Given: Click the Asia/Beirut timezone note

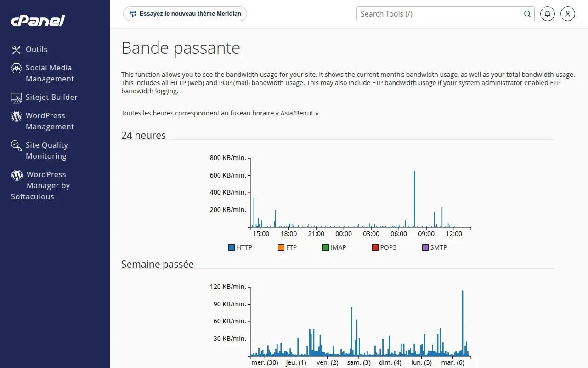Looking at the screenshot, I should click(x=220, y=113).
